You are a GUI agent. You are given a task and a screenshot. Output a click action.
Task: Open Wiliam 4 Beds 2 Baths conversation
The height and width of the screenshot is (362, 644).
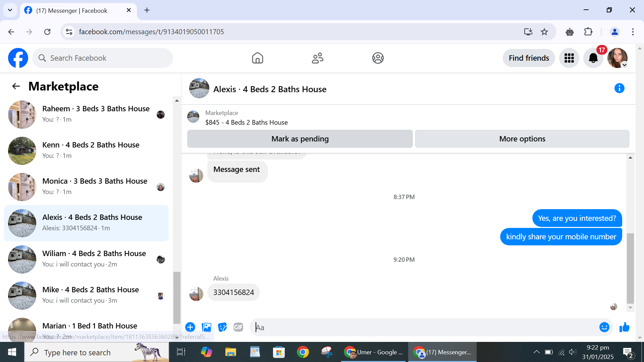coord(86,259)
